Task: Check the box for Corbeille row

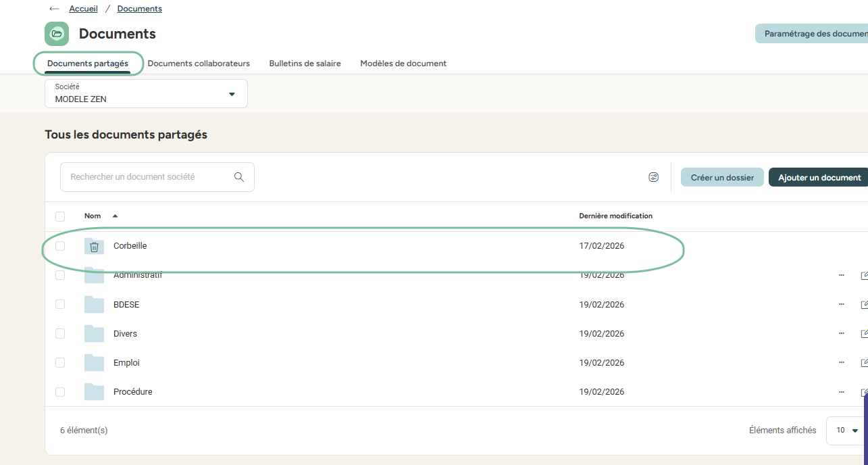Action: 60,246
